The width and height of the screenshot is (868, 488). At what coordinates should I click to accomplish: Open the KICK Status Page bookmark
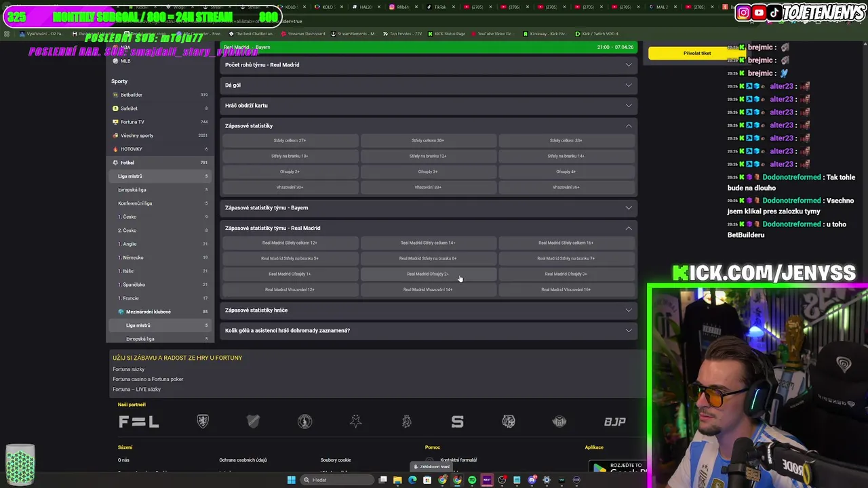447,34
